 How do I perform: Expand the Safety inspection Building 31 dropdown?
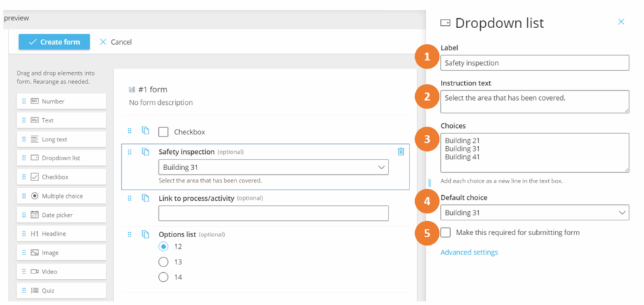coord(273,168)
